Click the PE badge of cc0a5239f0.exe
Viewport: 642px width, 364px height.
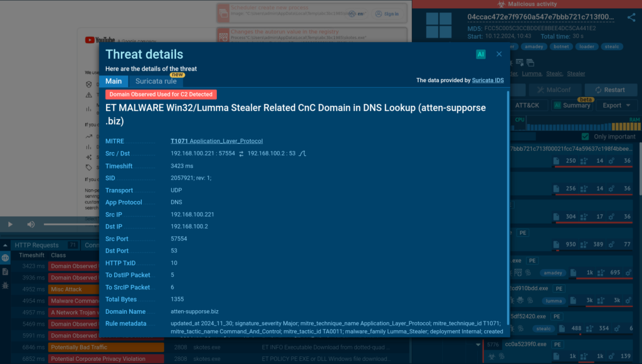pyautogui.click(x=557, y=345)
